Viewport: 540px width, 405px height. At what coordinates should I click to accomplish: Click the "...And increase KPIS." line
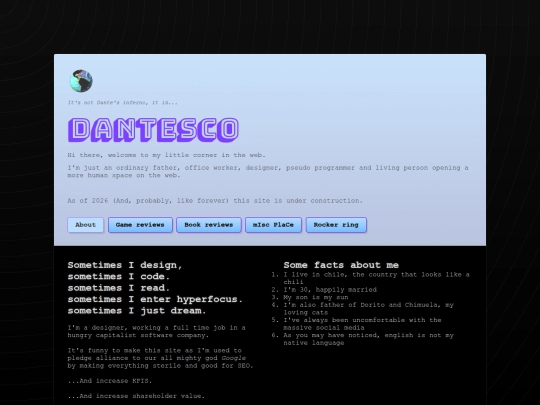[110, 381]
